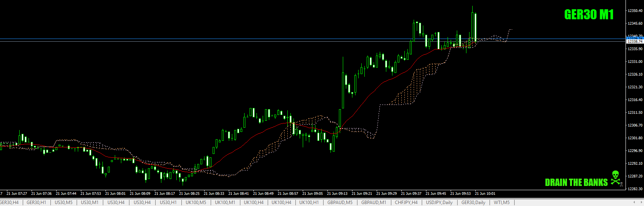Click the 21 Jun 09:37 time label
Screen dimensions: 644x206
point(411,194)
